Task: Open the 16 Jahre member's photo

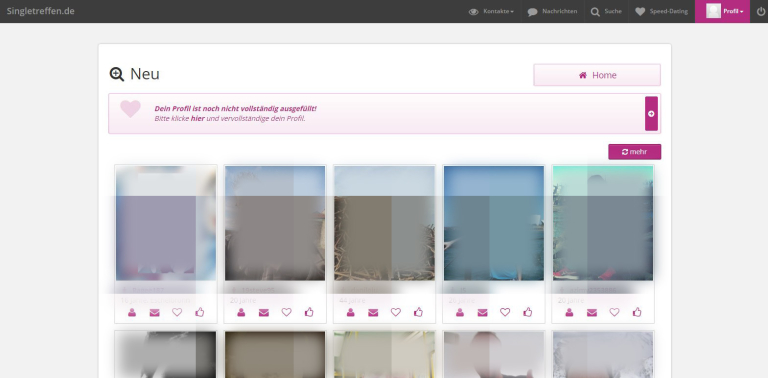Action: (166, 223)
